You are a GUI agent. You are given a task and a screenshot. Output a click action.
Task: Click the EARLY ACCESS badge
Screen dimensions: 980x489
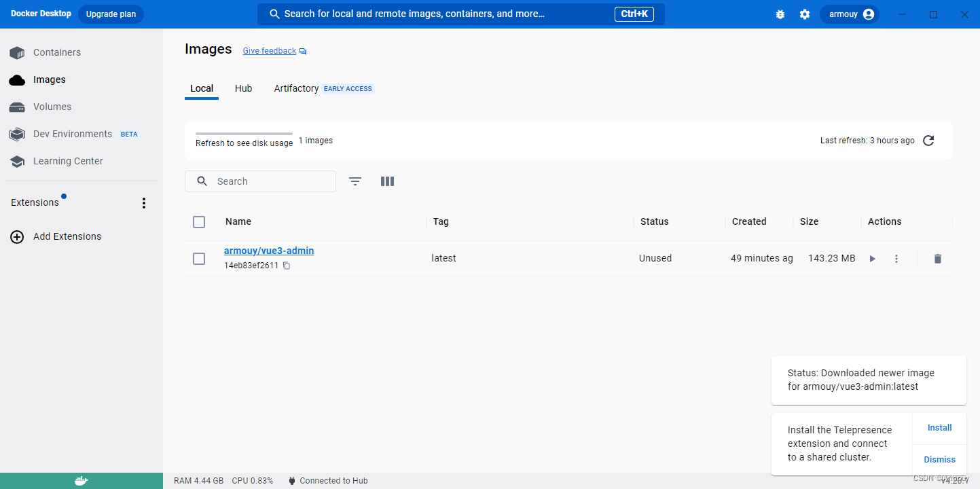pos(348,89)
